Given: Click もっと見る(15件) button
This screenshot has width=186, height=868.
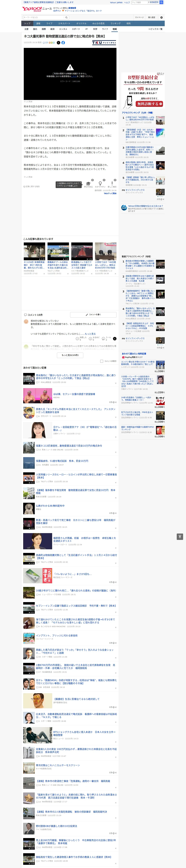Looking at the screenshot, I should click(x=70, y=355).
